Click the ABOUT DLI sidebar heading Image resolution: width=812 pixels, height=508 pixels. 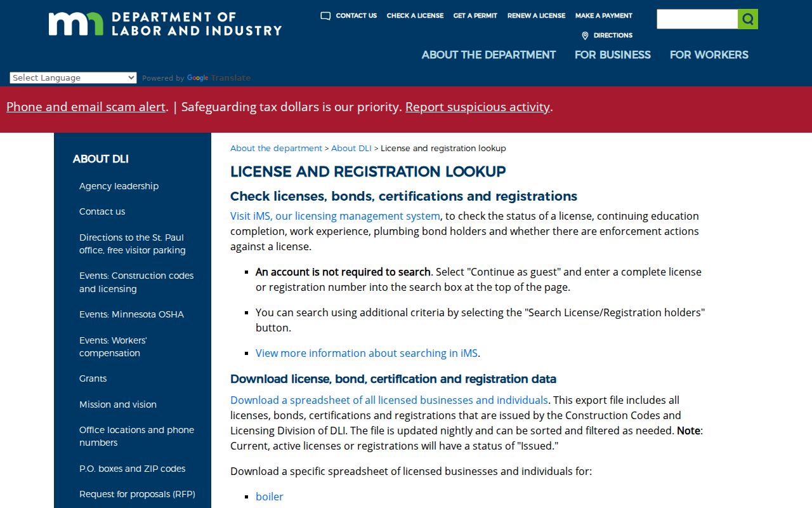click(101, 159)
